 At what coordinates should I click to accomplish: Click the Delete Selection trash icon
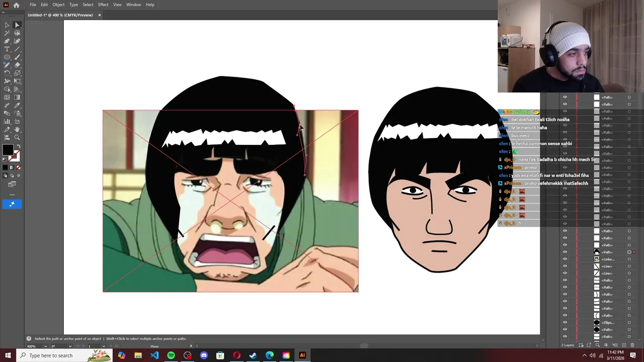[x=632, y=345]
